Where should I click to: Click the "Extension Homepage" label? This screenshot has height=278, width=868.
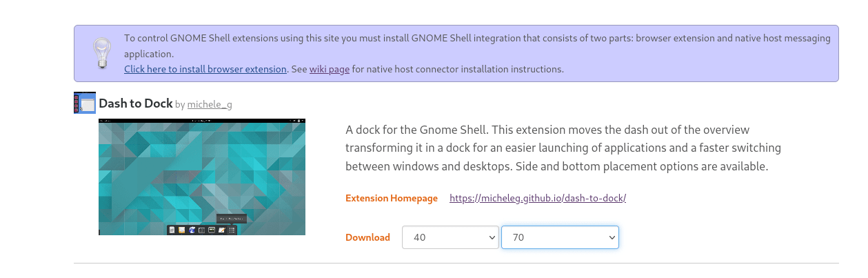[x=392, y=198]
